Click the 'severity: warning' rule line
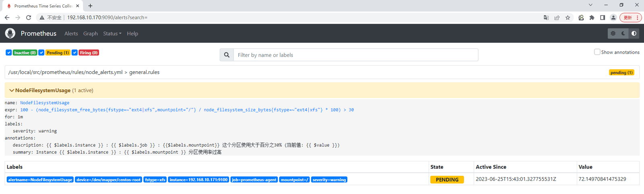 pyautogui.click(x=35, y=131)
